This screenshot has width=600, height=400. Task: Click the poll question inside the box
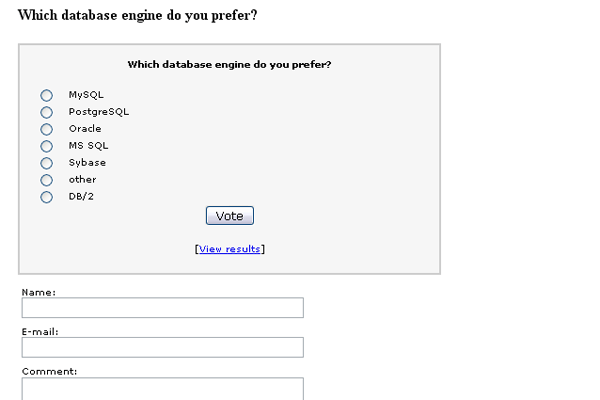point(230,65)
